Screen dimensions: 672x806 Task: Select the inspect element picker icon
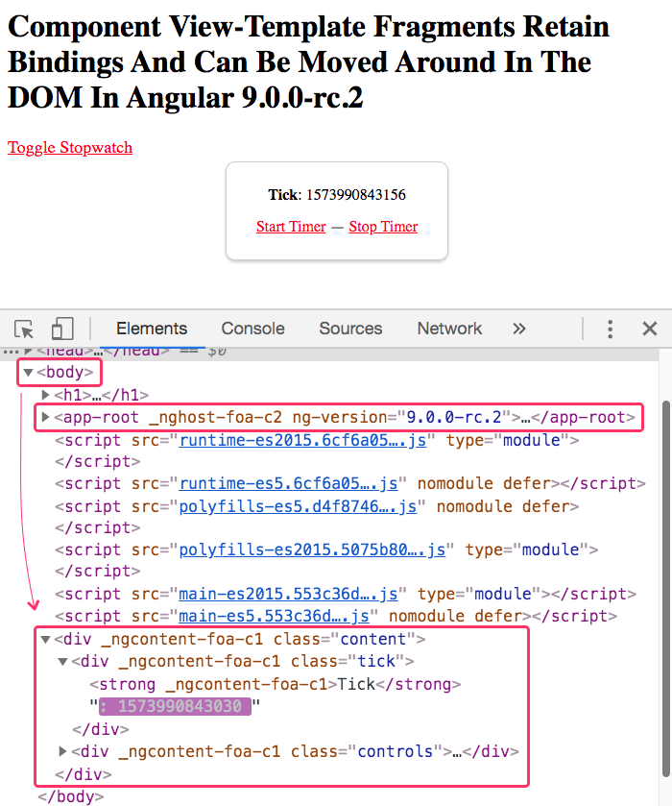pos(25,329)
